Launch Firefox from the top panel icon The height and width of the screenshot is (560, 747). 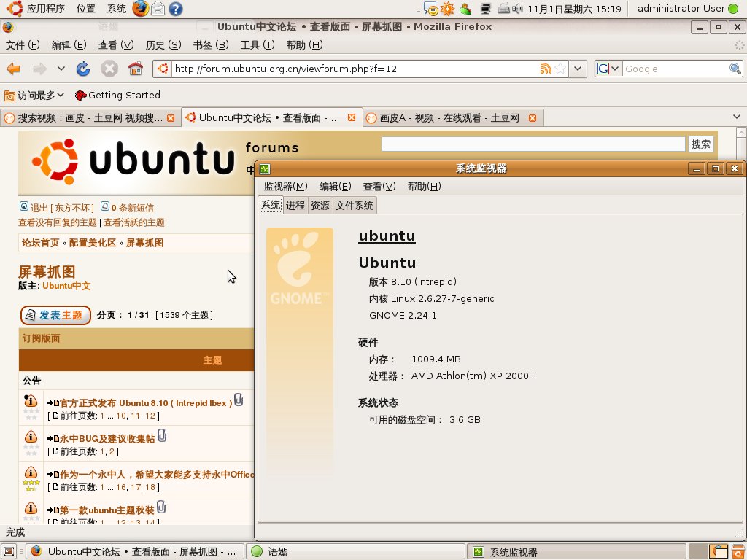(140, 9)
